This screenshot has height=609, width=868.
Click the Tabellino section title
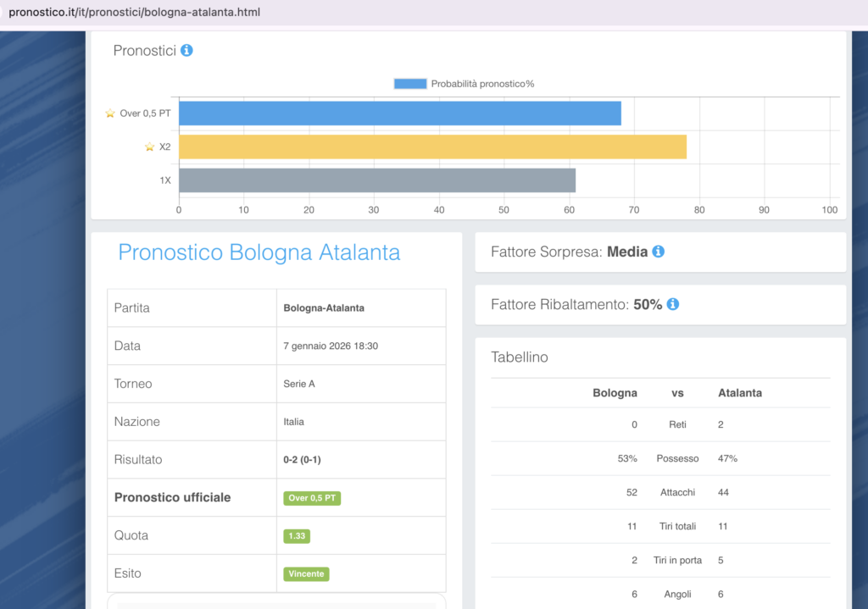[x=520, y=357]
